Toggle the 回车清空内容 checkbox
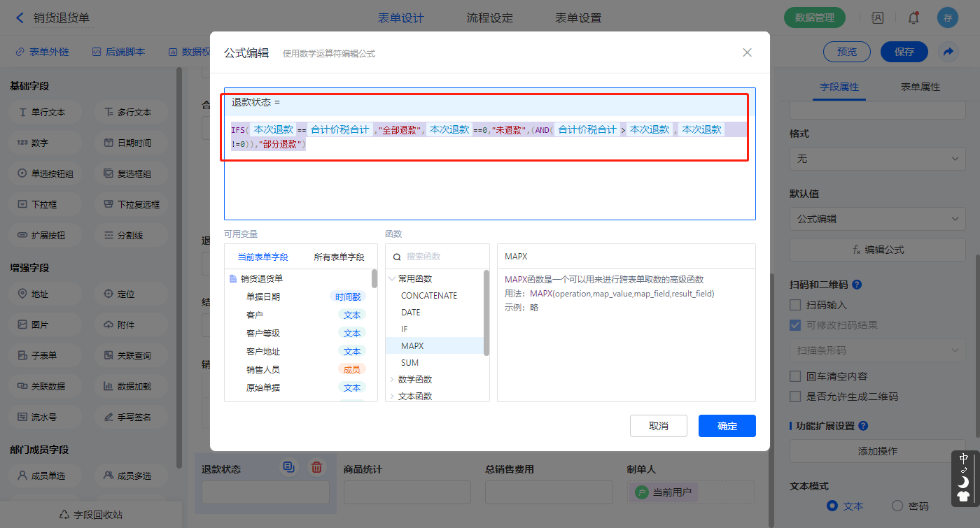Image resolution: width=980 pixels, height=528 pixels. point(794,376)
